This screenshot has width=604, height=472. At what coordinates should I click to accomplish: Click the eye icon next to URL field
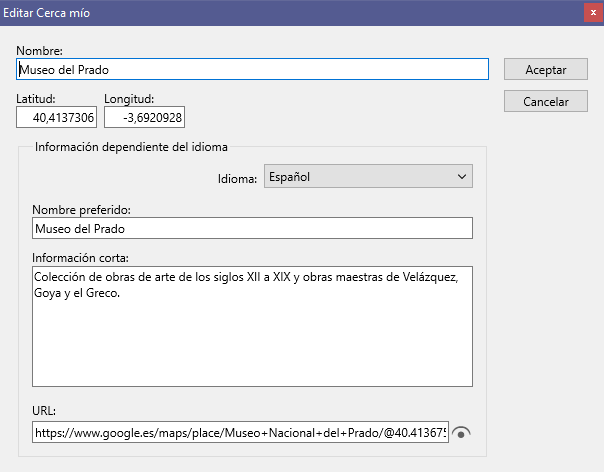coord(461,432)
